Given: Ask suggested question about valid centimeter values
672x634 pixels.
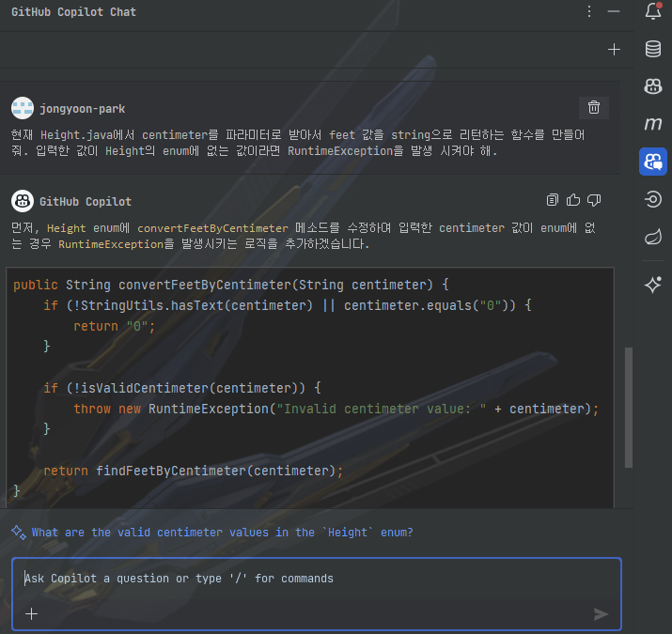Looking at the screenshot, I should point(223,533).
